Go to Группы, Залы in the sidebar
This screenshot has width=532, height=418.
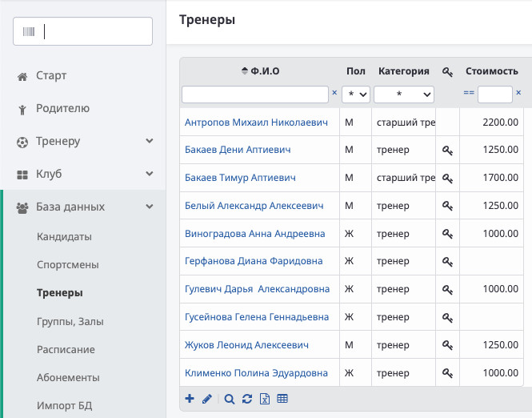click(70, 321)
